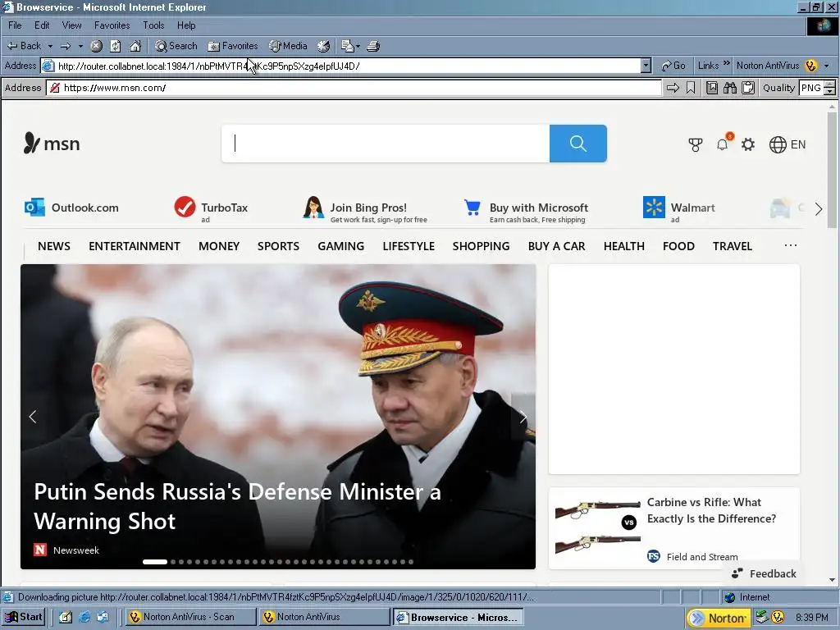
Task: Click the Back arrow toolbar button
Action: 24,46
